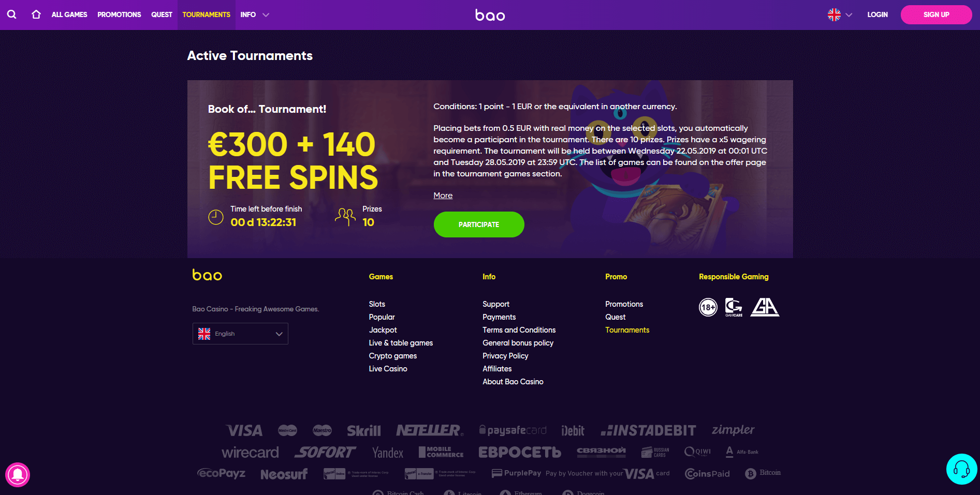Open the QUEST menu item
The width and height of the screenshot is (980, 495).
coord(162,14)
